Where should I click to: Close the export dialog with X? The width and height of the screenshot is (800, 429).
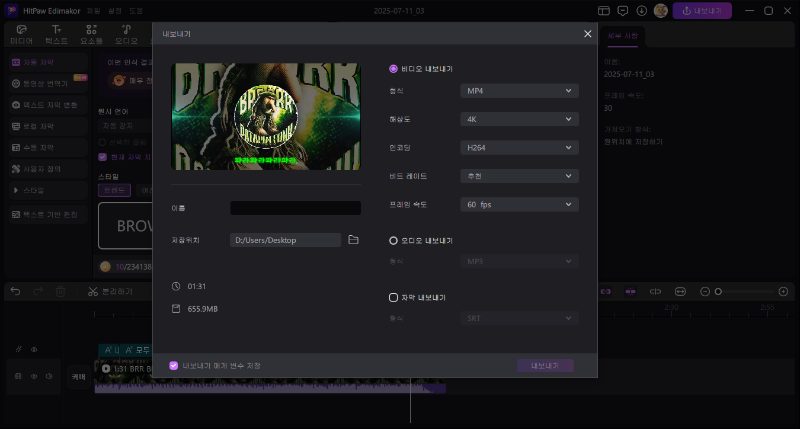[587, 34]
